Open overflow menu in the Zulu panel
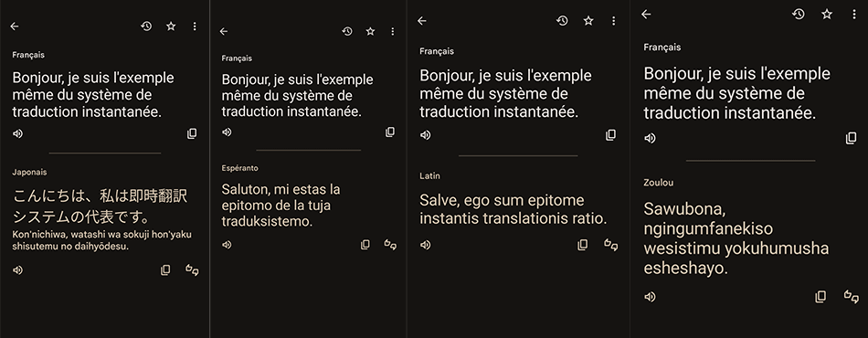 (854, 15)
